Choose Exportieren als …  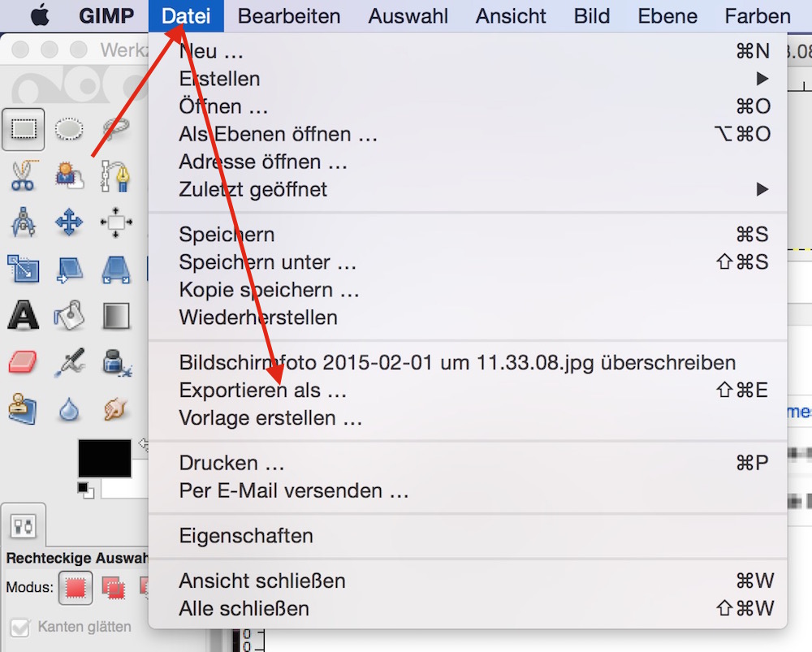pyautogui.click(x=468, y=391)
